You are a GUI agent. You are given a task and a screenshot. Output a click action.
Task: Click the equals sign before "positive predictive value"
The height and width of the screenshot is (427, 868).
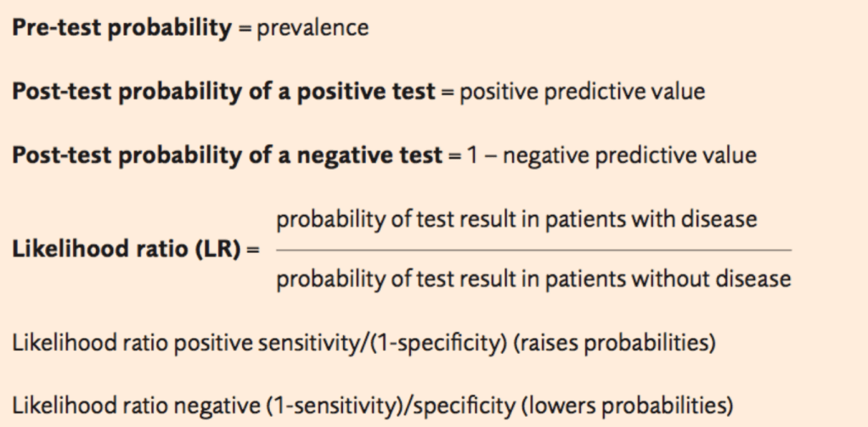(447, 92)
